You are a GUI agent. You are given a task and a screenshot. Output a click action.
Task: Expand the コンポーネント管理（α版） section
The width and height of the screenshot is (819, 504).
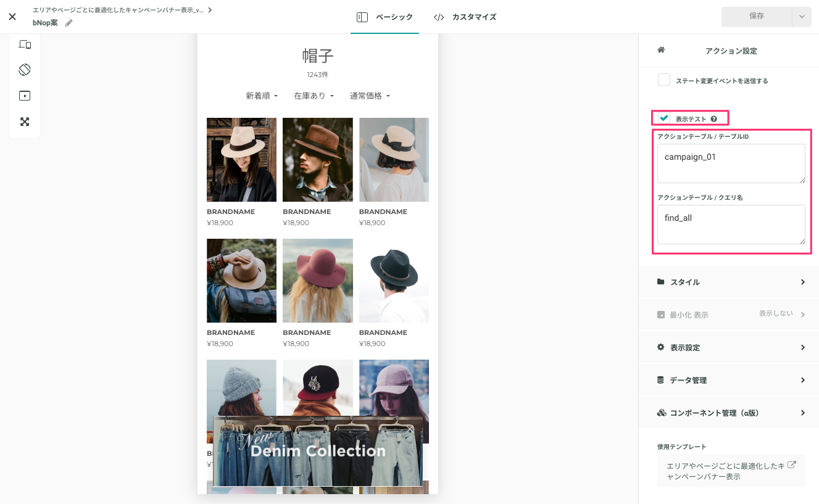pyautogui.click(x=729, y=413)
